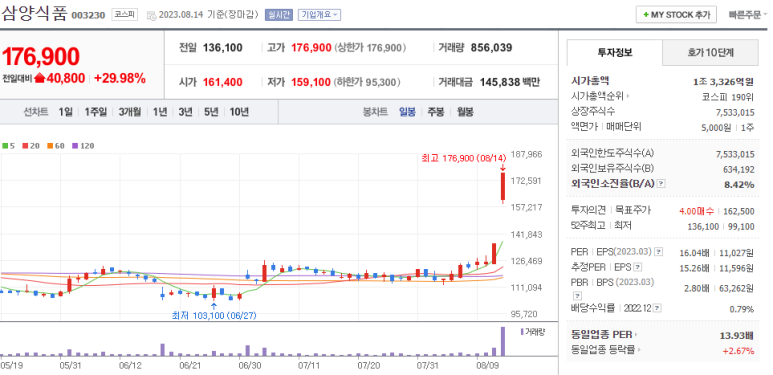Select the 주봉 weekly candle chart
773x375 pixels.
point(436,112)
